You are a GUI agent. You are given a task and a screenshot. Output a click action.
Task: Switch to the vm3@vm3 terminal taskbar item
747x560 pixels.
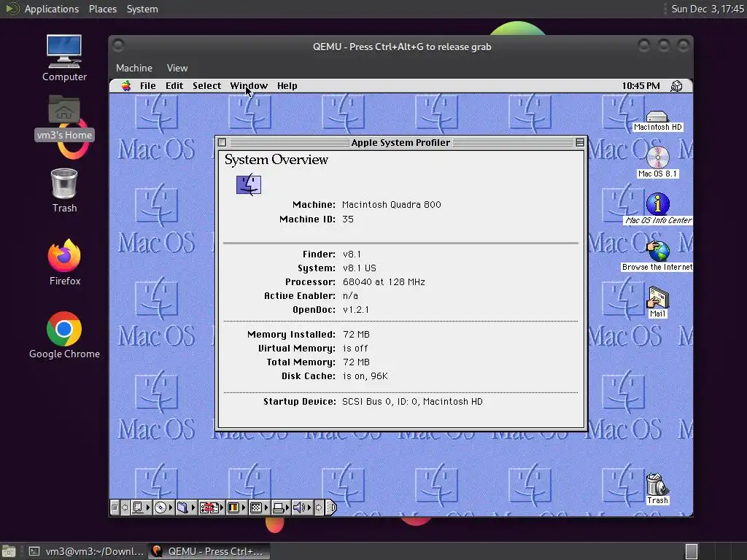coord(86,551)
